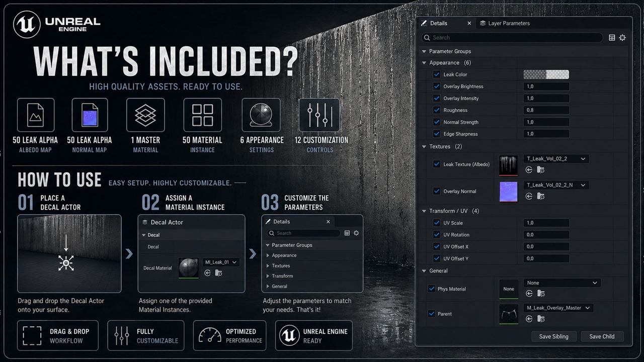The image size is (644, 362).
Task: Click the browse folder icon for Parent material
Action: coord(541,319)
